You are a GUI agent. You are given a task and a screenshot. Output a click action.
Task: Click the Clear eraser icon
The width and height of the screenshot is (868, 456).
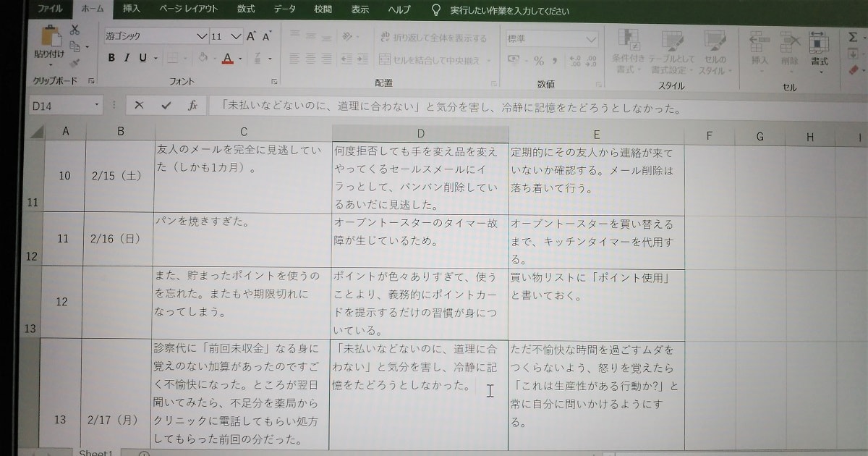pos(852,70)
